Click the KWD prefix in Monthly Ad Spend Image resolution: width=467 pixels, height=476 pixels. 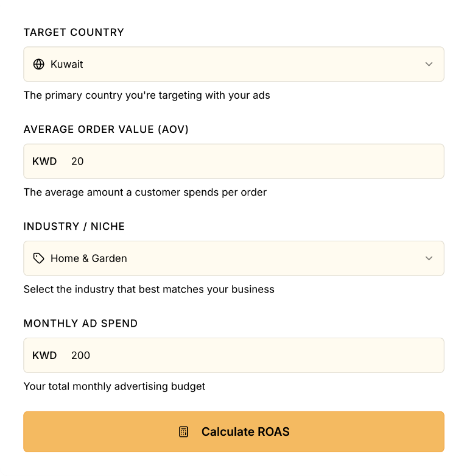click(44, 355)
